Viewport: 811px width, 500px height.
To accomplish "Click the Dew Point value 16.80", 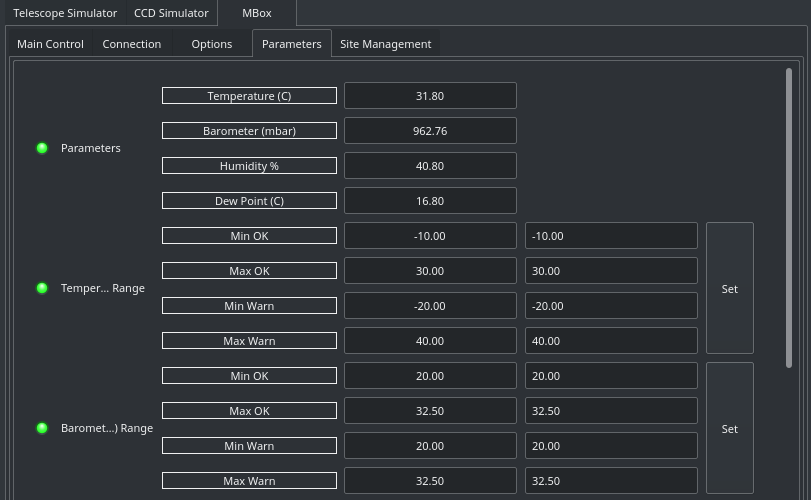I will click(430, 201).
